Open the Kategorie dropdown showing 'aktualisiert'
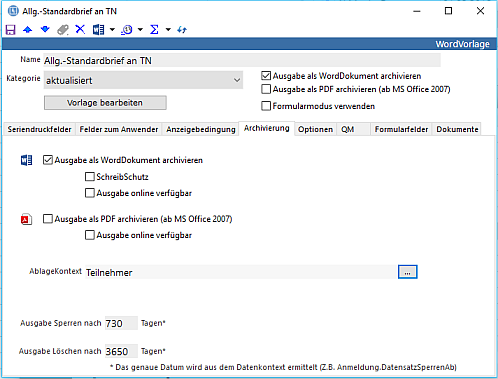 143,80
